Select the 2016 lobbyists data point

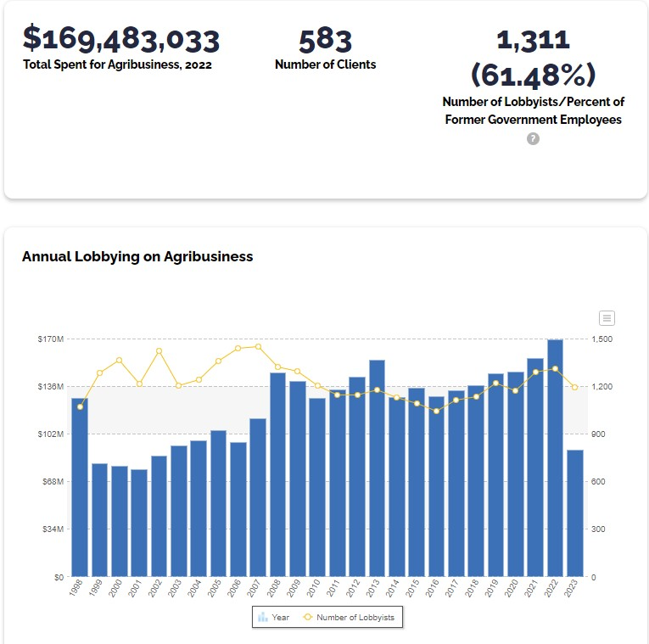tap(437, 412)
